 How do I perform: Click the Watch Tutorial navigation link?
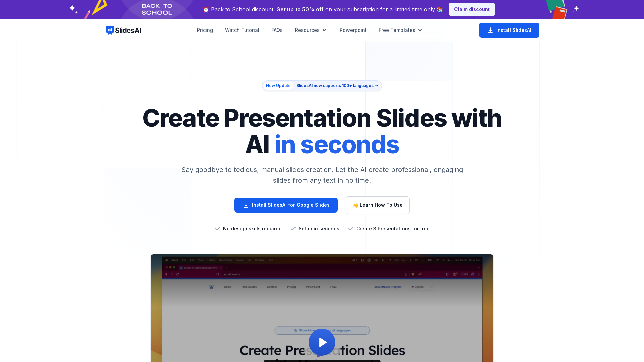(x=242, y=30)
